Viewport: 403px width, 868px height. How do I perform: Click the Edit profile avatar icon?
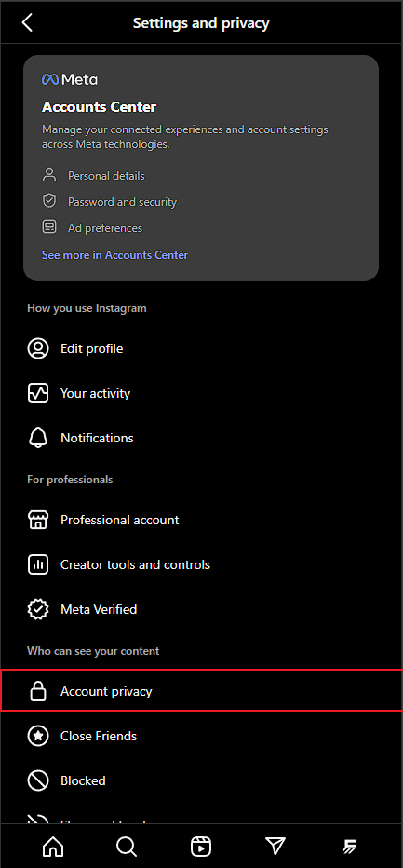click(x=38, y=348)
